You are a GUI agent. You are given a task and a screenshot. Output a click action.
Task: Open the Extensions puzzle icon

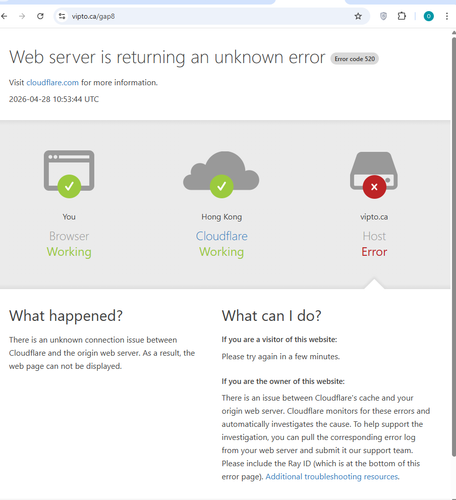[x=402, y=16]
